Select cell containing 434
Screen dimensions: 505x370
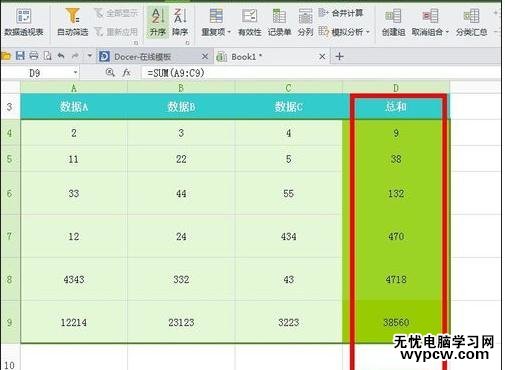tap(288, 236)
